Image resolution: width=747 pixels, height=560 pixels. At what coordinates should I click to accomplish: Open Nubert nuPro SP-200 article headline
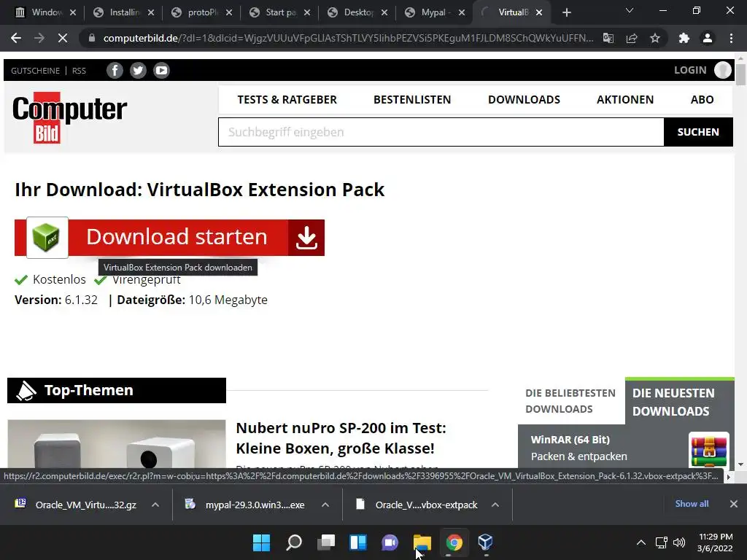(x=341, y=438)
